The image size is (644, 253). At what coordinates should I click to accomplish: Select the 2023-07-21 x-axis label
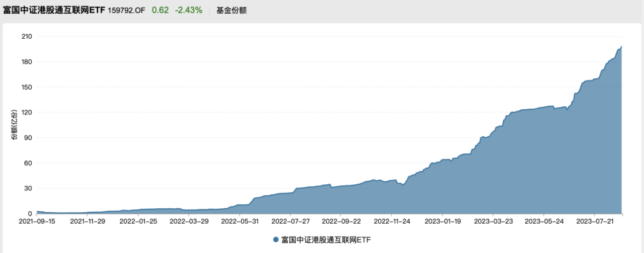[x=594, y=221]
